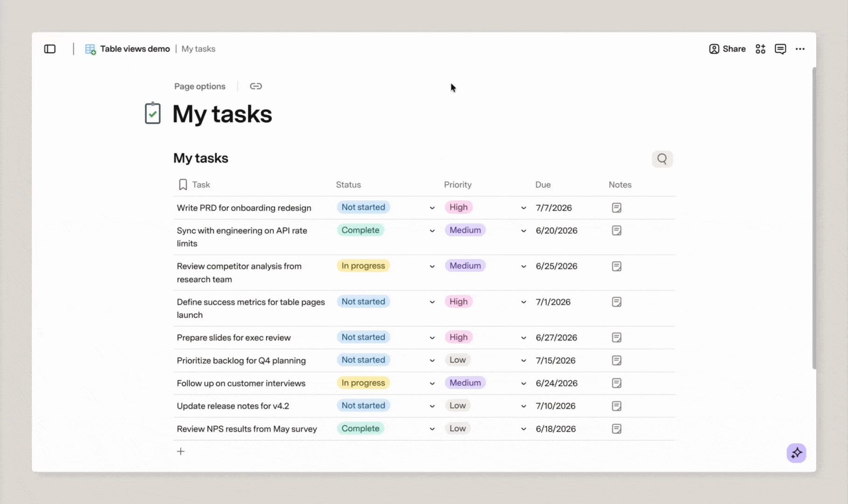The image size is (848, 504).
Task: Expand status dropdown for Review competitor analysis row
Action: [432, 266]
